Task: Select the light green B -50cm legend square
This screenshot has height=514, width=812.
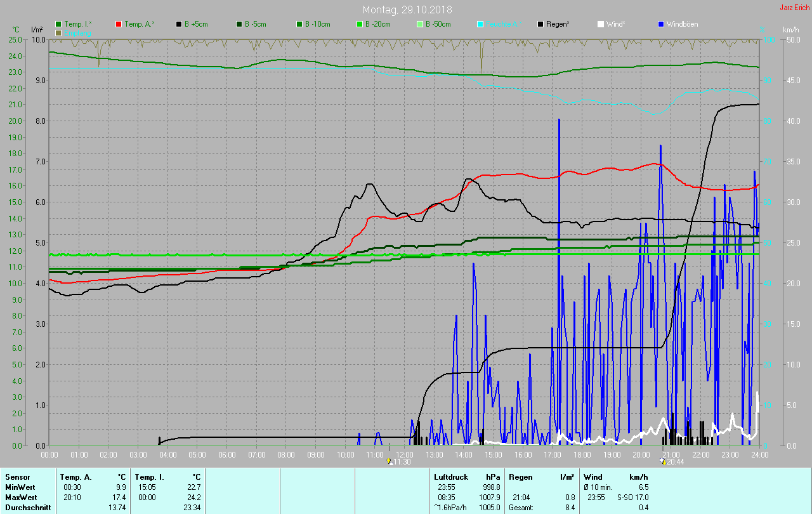Action: coord(420,24)
